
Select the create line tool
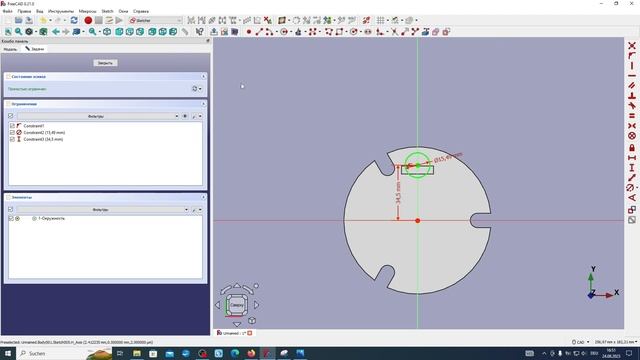point(259,31)
